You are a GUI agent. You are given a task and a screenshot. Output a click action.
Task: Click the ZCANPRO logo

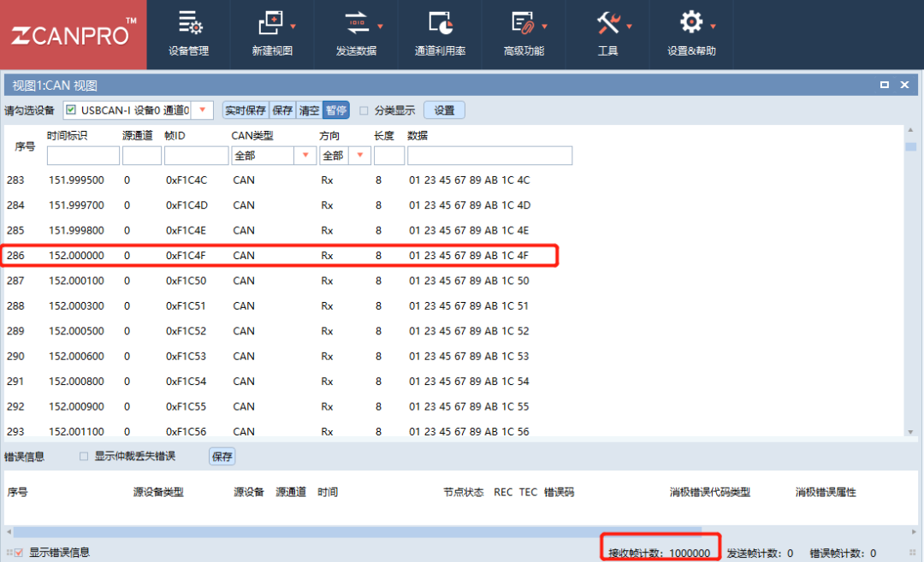pyautogui.click(x=73, y=34)
